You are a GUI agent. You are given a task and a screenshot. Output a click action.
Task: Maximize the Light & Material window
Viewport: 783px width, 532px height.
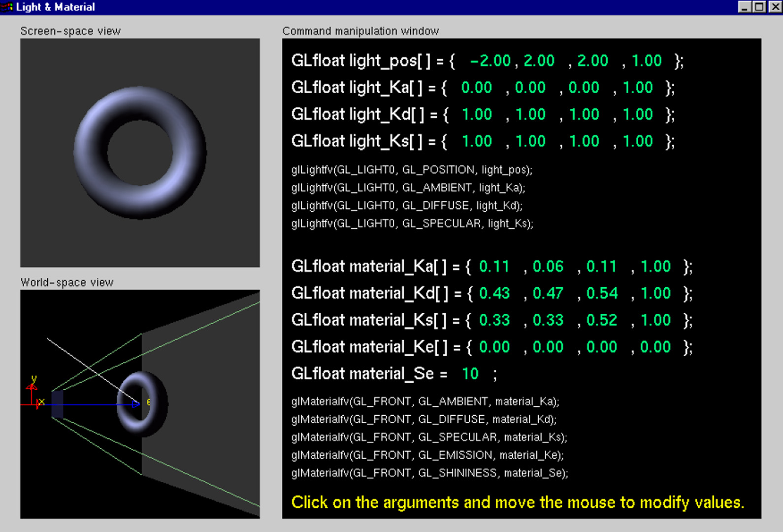(x=759, y=7)
